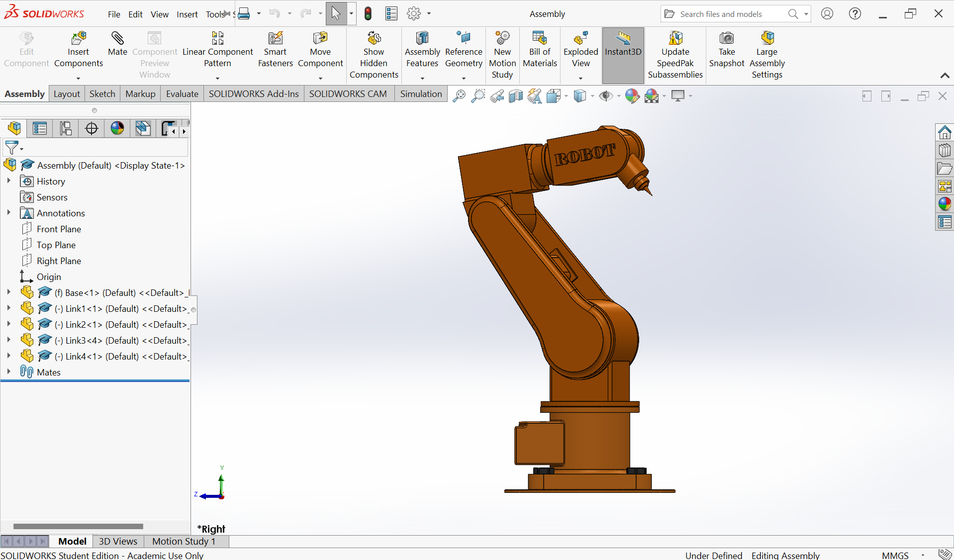
Task: Switch to the SOLIDWORKS CAM tab
Action: point(348,93)
